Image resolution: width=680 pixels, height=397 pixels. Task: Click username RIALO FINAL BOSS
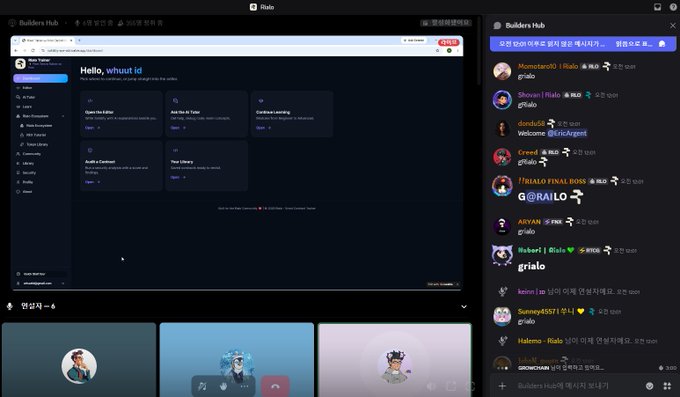(x=552, y=181)
